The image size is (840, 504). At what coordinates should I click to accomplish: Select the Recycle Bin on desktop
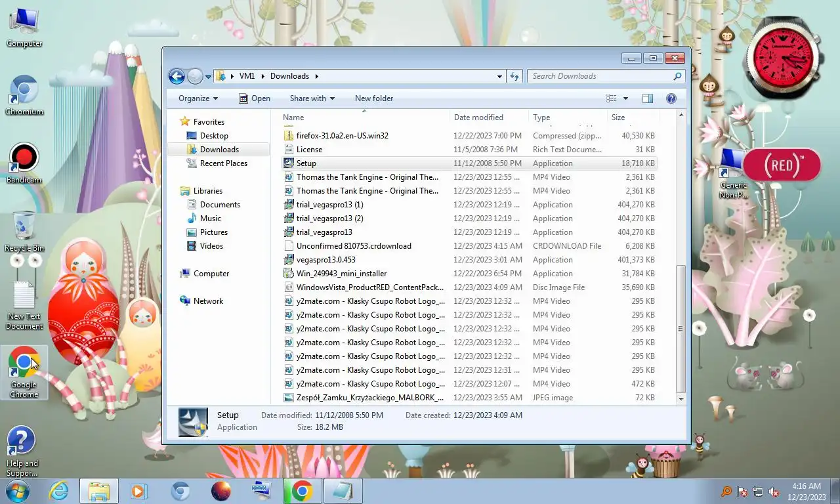pos(24,232)
